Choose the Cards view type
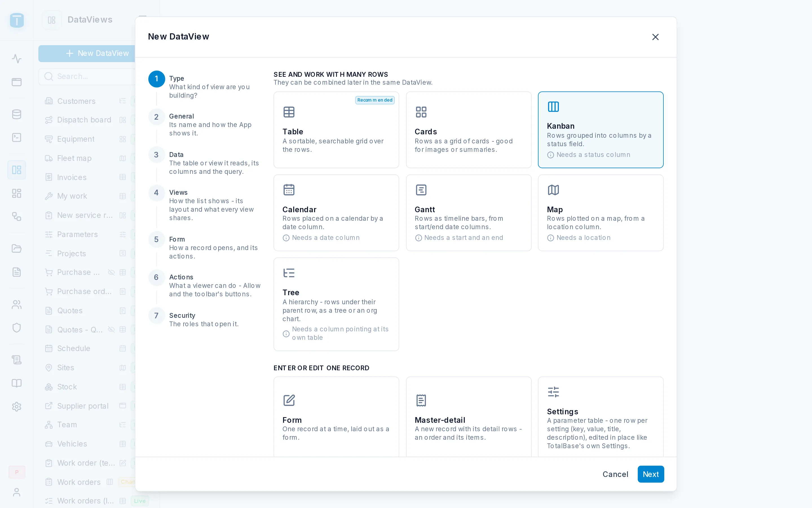 click(x=468, y=130)
